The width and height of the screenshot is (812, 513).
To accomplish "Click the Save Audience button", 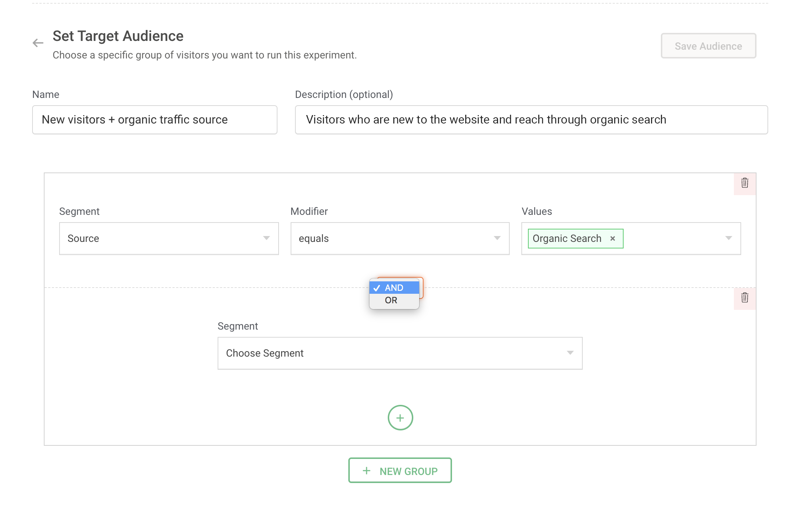I will [x=708, y=46].
